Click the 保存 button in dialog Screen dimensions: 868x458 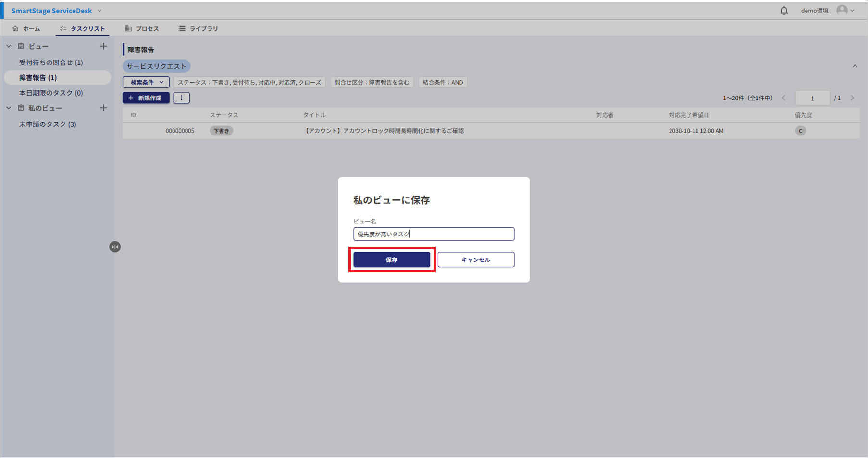[392, 260]
